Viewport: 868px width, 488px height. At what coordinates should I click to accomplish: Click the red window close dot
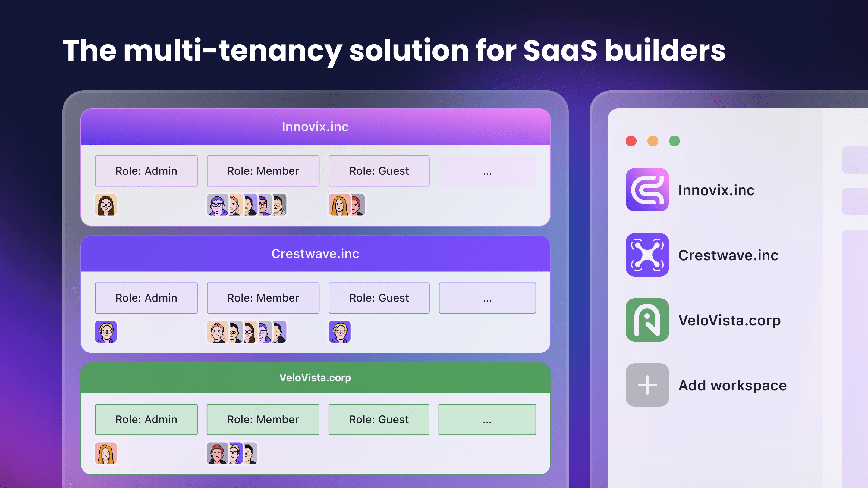tap(631, 141)
